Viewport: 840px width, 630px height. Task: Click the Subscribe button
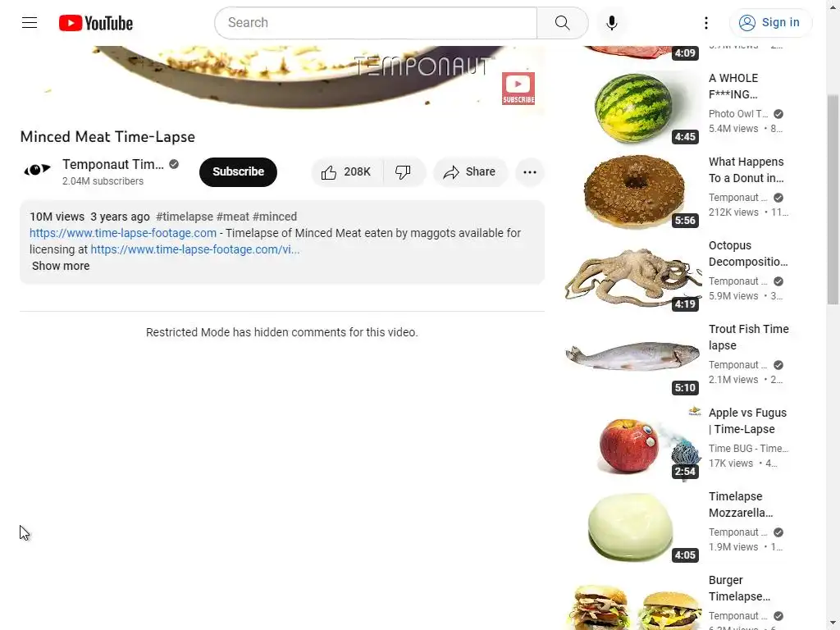(238, 172)
